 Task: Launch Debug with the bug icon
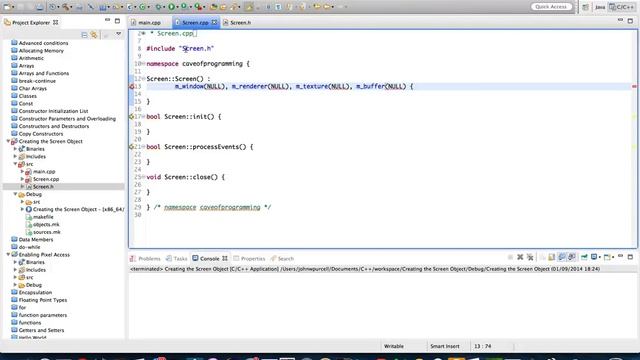158,7
